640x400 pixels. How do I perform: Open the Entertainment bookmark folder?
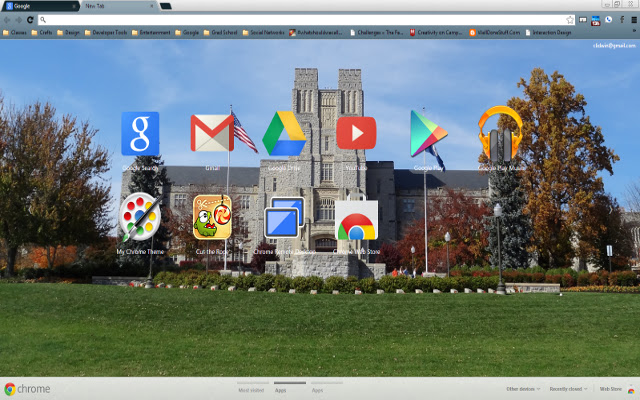151,33
